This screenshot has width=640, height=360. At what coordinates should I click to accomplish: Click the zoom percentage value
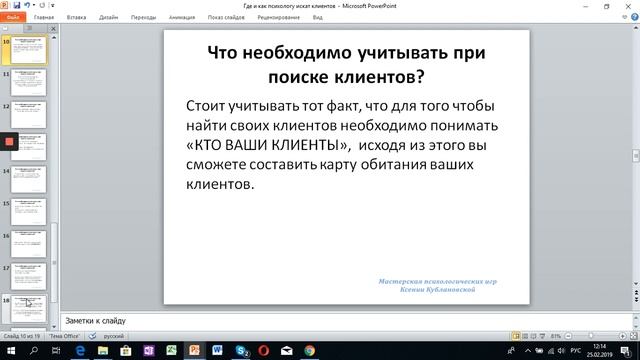click(x=556, y=336)
